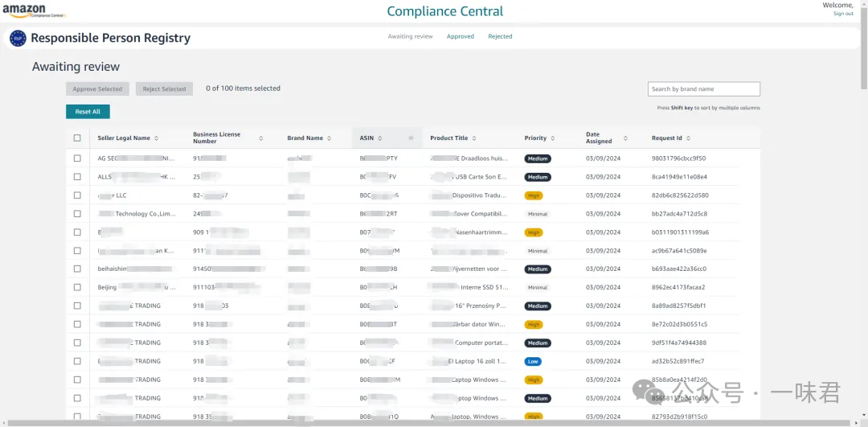
Task: Switch to the Awaiting review tab
Action: click(x=410, y=36)
